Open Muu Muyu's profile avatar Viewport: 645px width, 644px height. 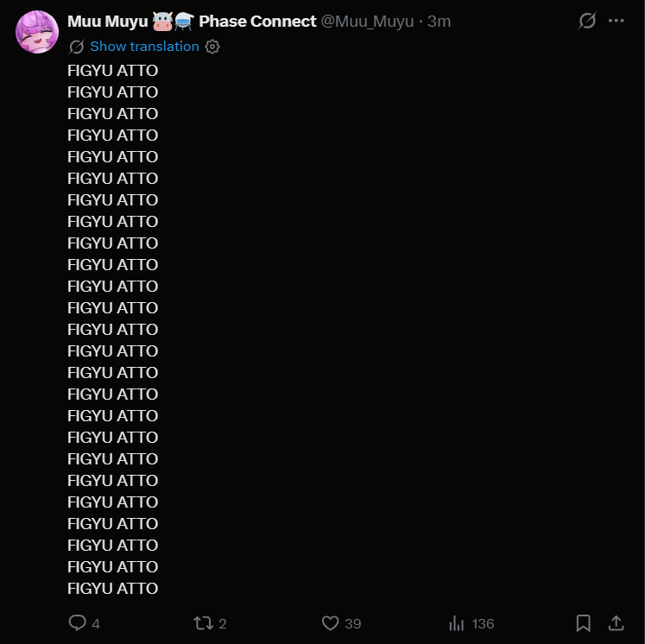pos(37,32)
